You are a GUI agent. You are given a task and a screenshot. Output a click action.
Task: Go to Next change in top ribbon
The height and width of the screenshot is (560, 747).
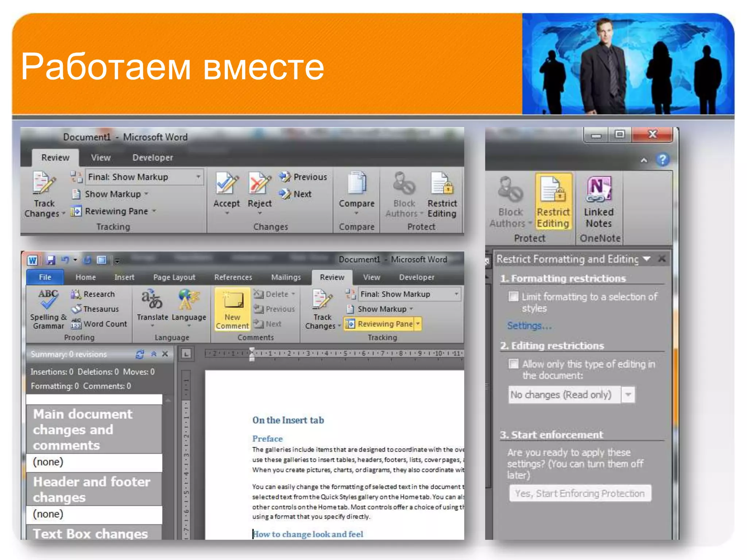(296, 194)
